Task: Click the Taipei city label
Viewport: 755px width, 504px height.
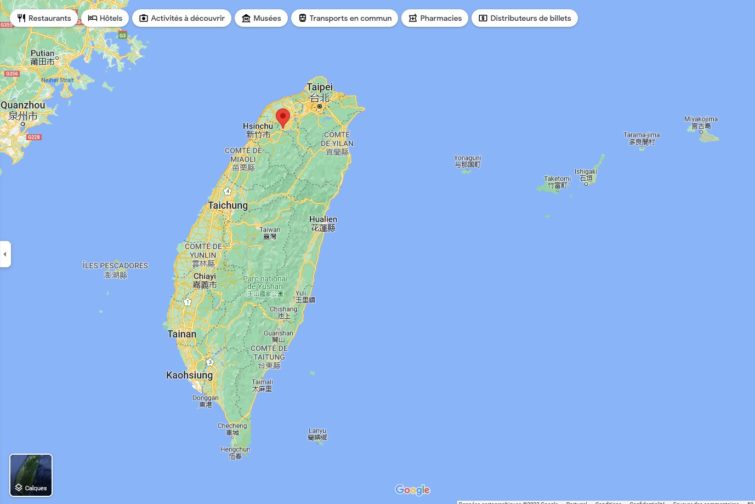Action: point(319,88)
